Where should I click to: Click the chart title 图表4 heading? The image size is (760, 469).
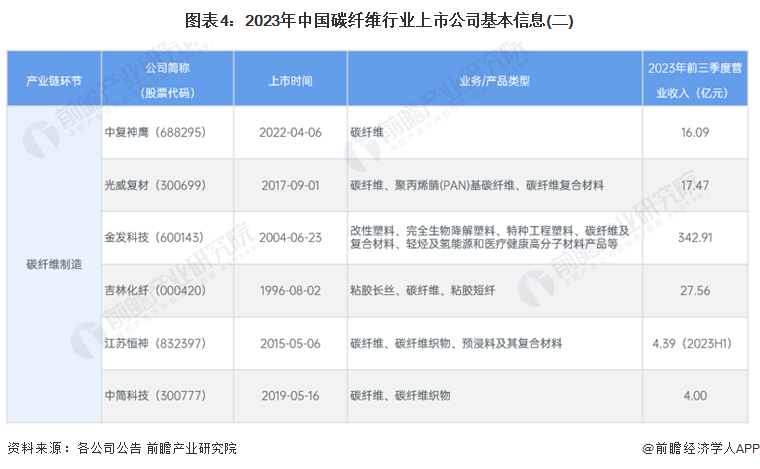(x=379, y=20)
